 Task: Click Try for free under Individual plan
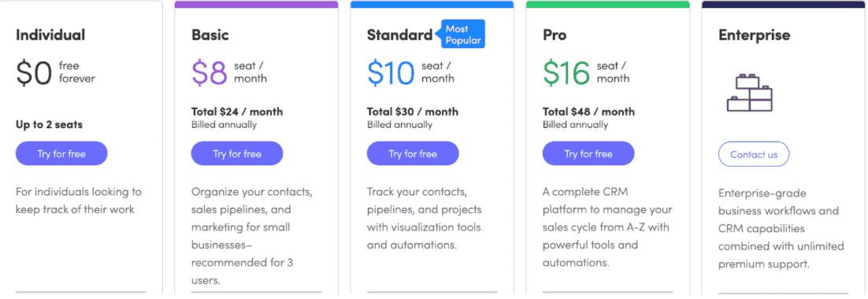61,153
